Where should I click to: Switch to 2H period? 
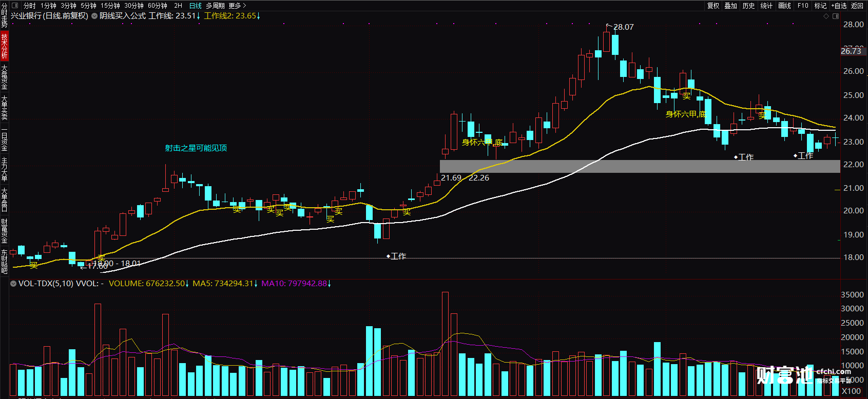[178, 6]
